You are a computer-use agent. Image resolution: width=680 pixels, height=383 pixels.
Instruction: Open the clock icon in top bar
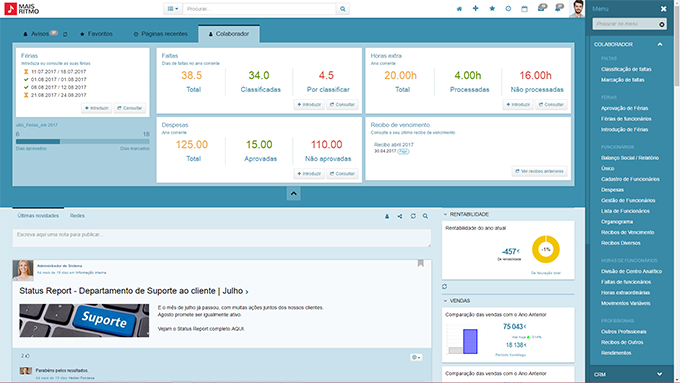(x=508, y=9)
